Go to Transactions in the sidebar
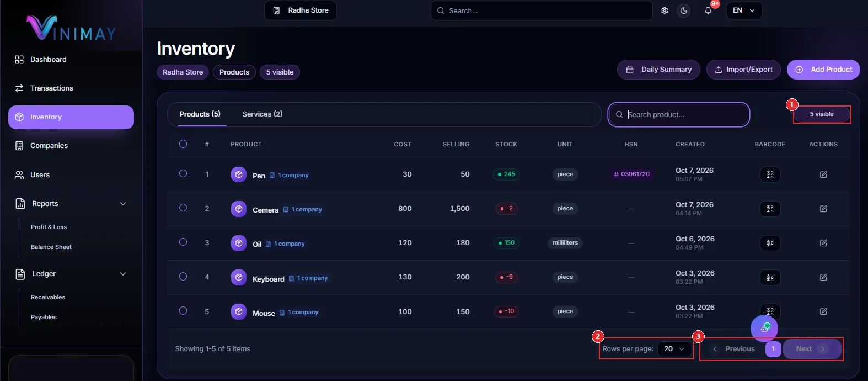Screen dimensions: 868x381 [x=71, y=88]
